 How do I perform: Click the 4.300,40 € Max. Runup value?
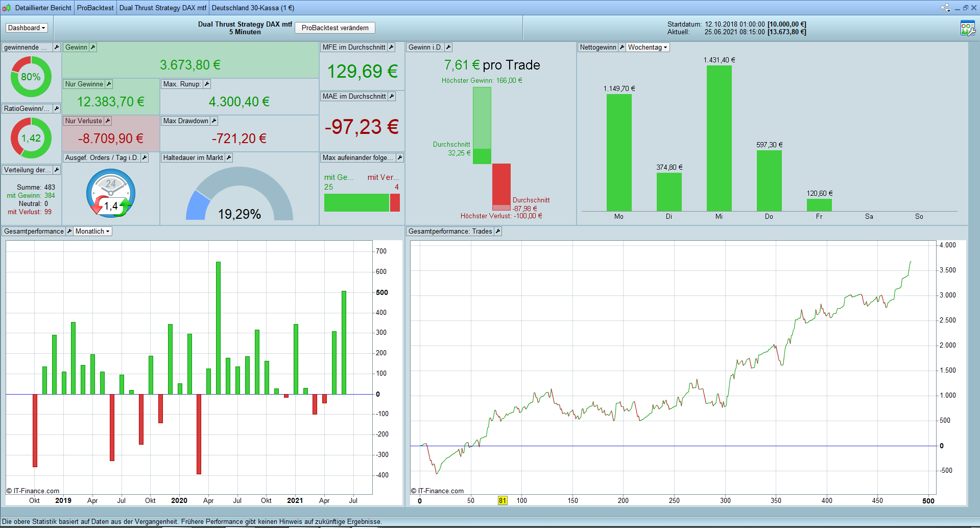pyautogui.click(x=240, y=102)
